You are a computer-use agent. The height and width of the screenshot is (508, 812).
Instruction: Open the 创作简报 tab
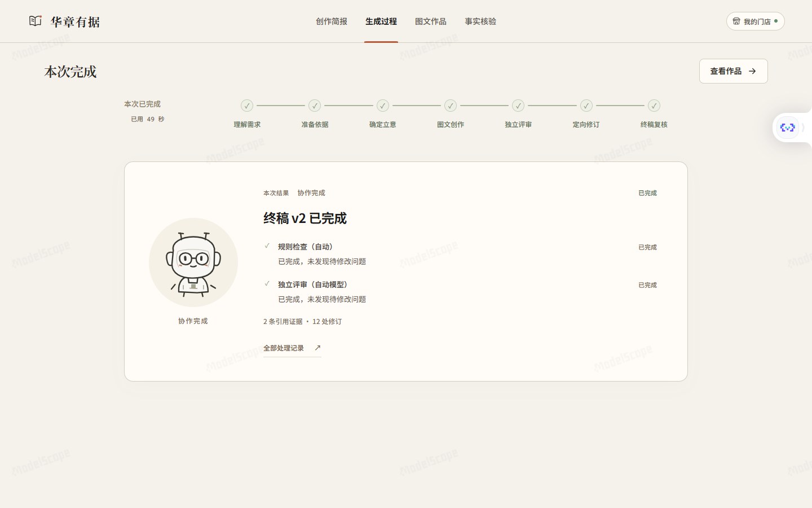(332, 21)
